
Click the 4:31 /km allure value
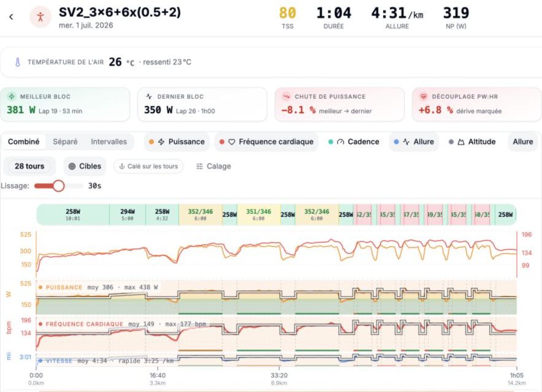tap(397, 13)
